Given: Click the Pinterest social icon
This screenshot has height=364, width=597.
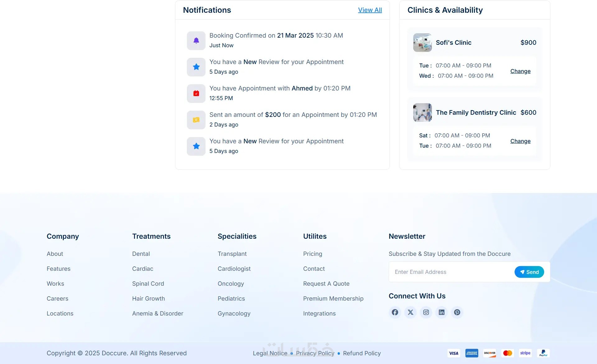Looking at the screenshot, I should point(457,312).
